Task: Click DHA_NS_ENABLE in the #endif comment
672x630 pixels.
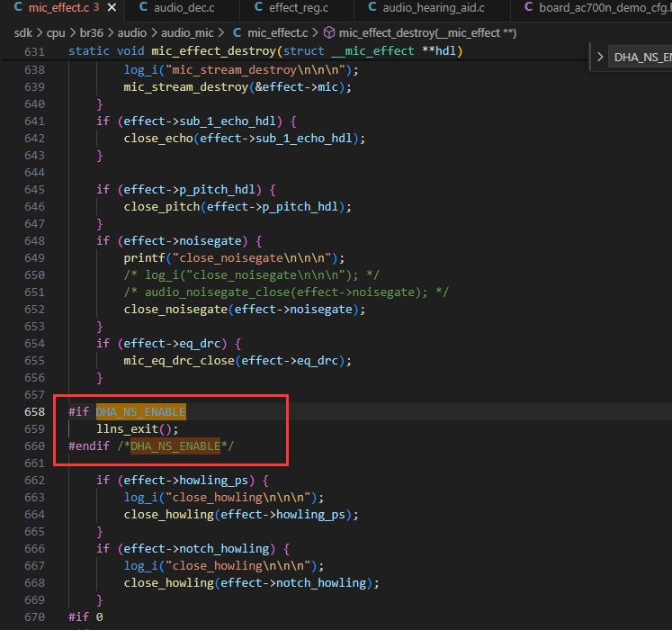Action: (x=175, y=446)
